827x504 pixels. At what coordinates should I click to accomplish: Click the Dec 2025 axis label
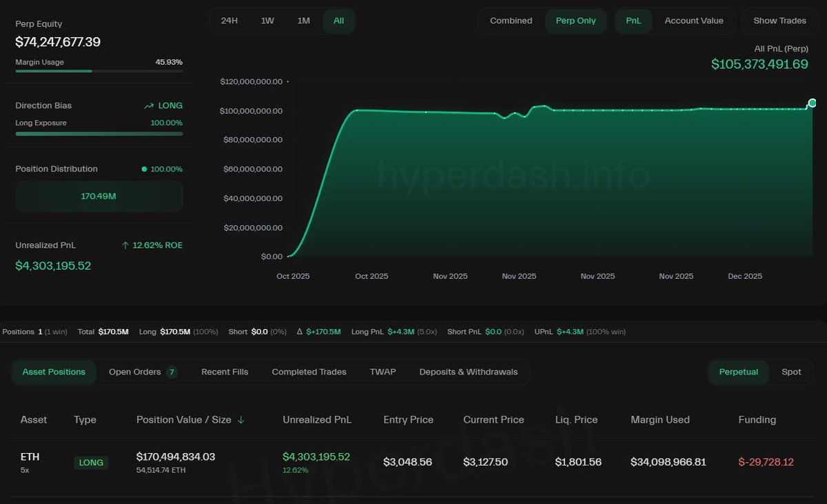pyautogui.click(x=745, y=276)
